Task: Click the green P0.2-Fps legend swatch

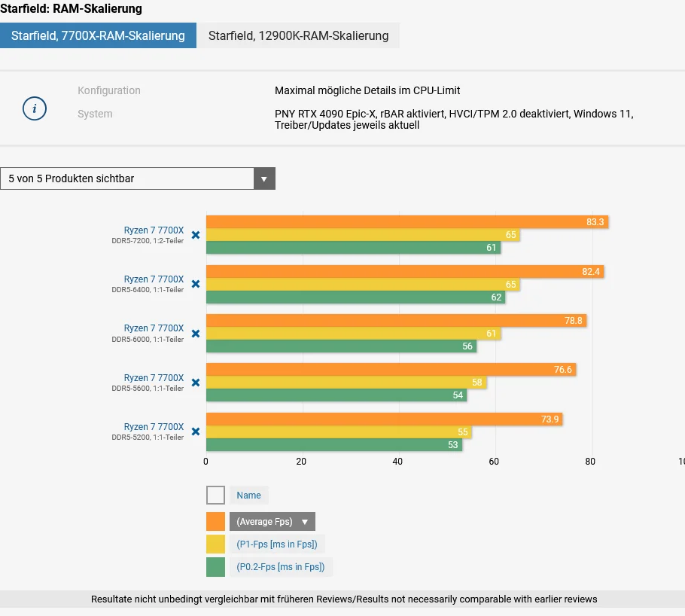Action: point(215,567)
